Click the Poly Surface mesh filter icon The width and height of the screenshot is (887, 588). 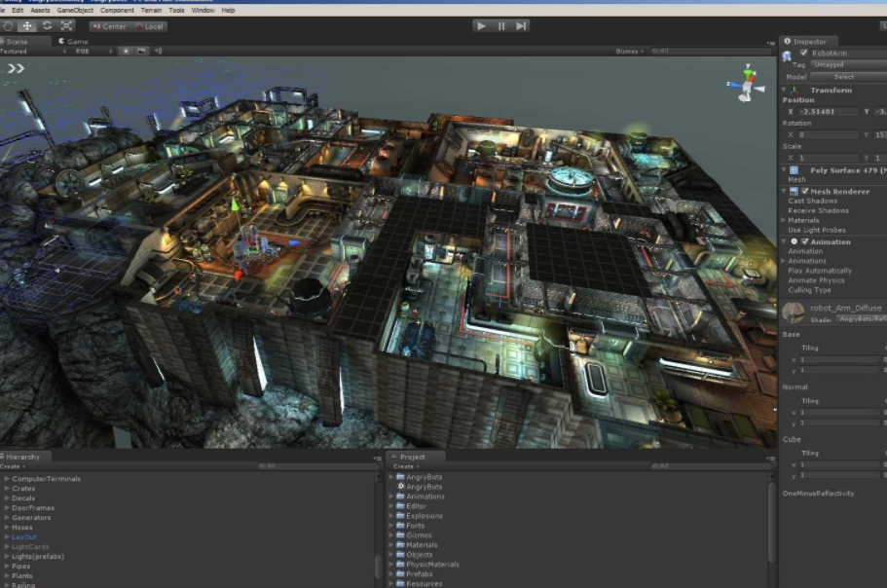795,170
